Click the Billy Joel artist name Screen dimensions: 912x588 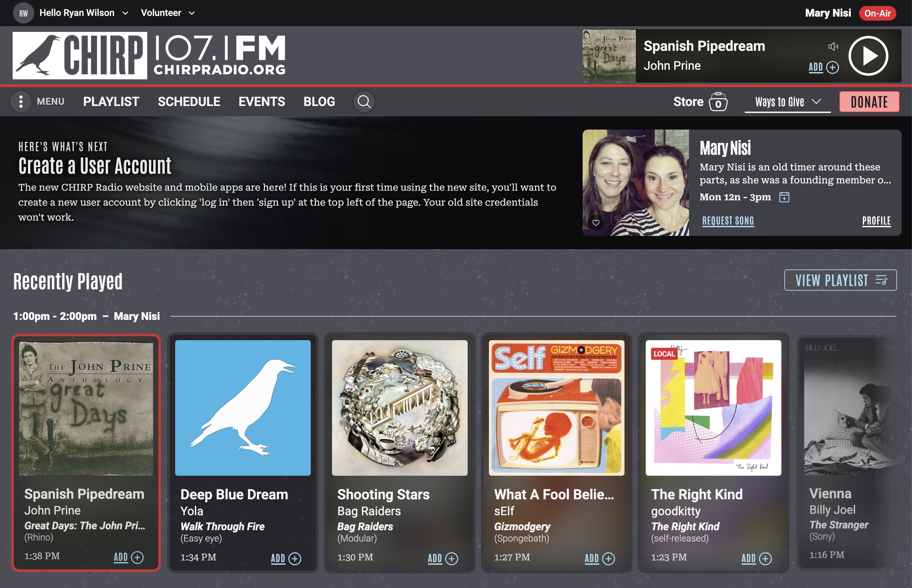click(832, 510)
